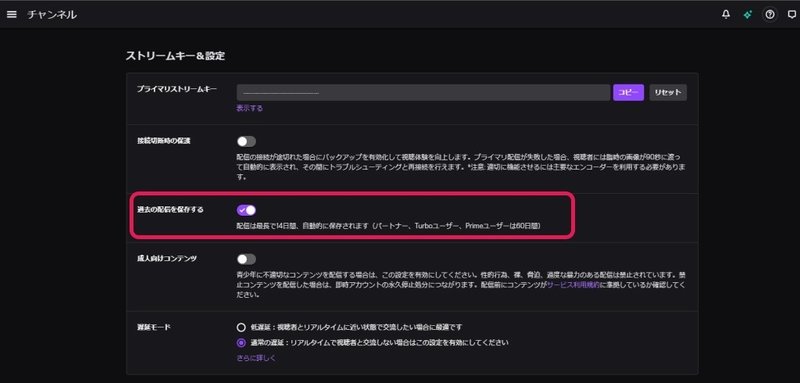
Task: Click 成人向けコンテンツ label
Action: point(167,259)
